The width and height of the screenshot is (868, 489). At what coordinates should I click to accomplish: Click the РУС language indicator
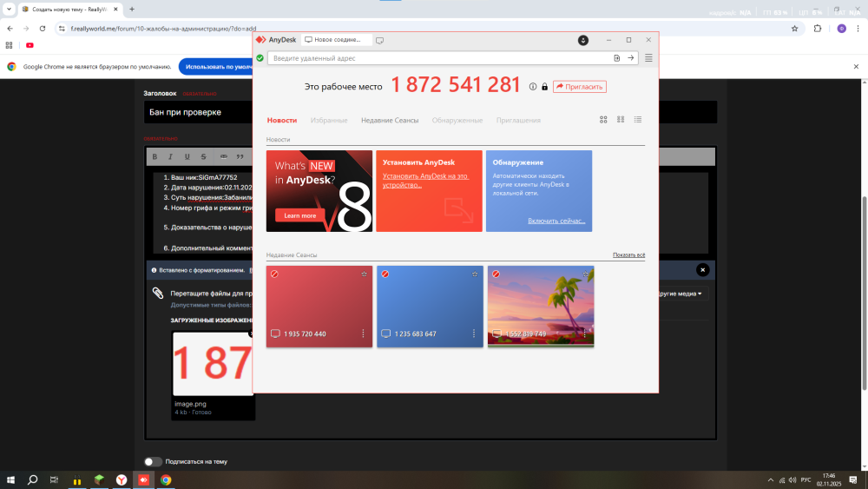click(x=806, y=480)
